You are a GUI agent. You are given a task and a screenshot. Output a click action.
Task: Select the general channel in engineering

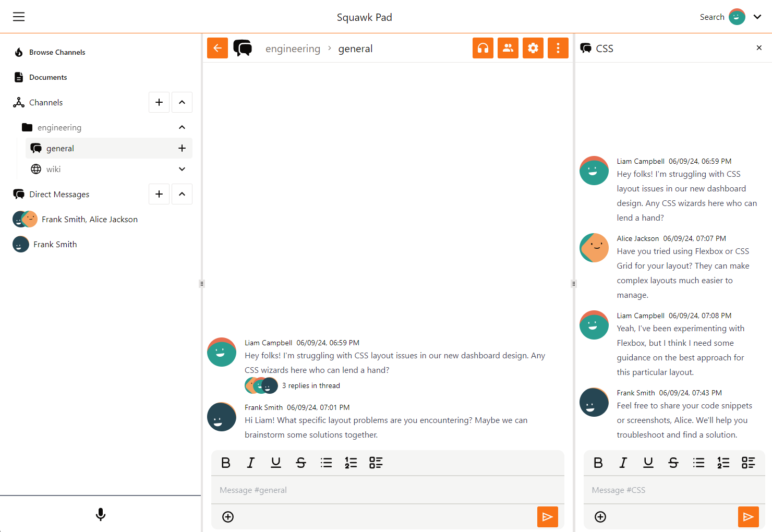(x=61, y=148)
